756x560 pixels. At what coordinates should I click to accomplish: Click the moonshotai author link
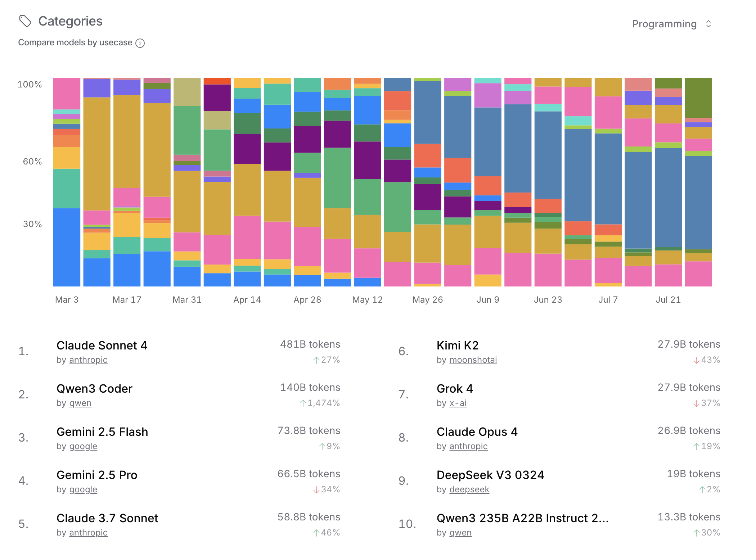tap(473, 360)
